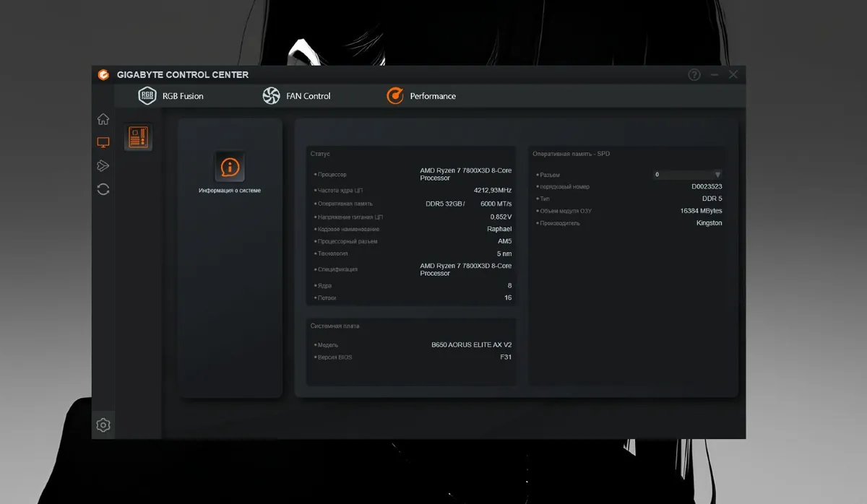This screenshot has width=867, height=504.
Task: Select the orange motherboard device icon
Action: pyautogui.click(x=138, y=136)
